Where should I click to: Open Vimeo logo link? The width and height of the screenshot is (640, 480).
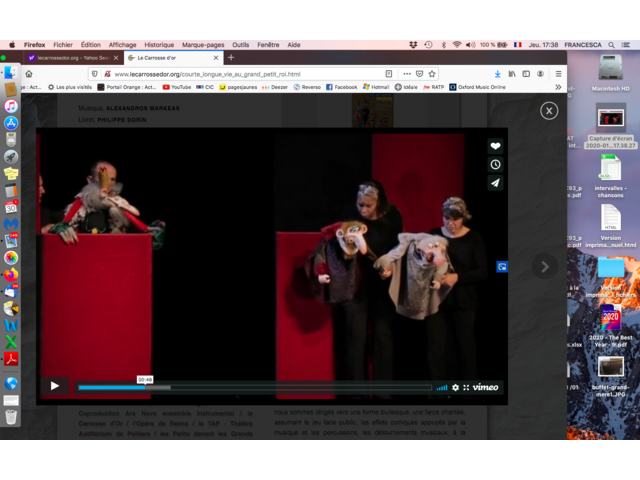[x=485, y=387]
